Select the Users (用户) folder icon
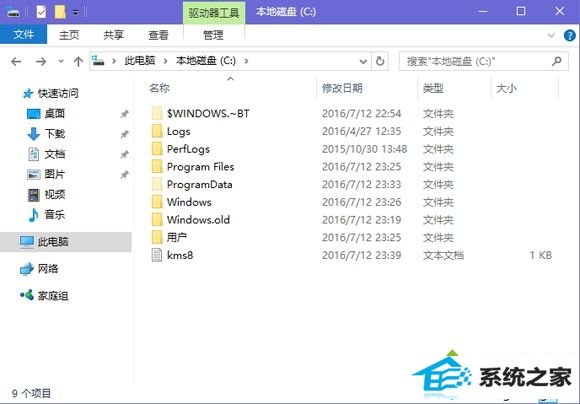The width and height of the screenshot is (580, 404). (157, 237)
